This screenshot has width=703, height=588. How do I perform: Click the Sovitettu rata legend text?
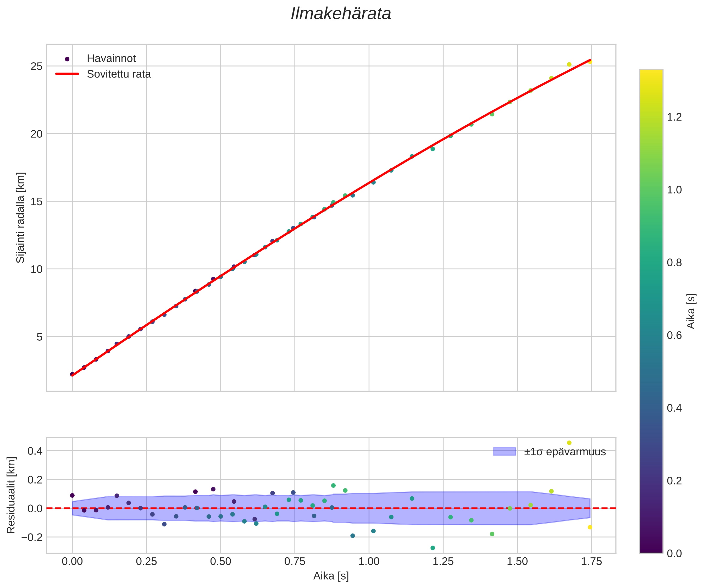click(119, 74)
